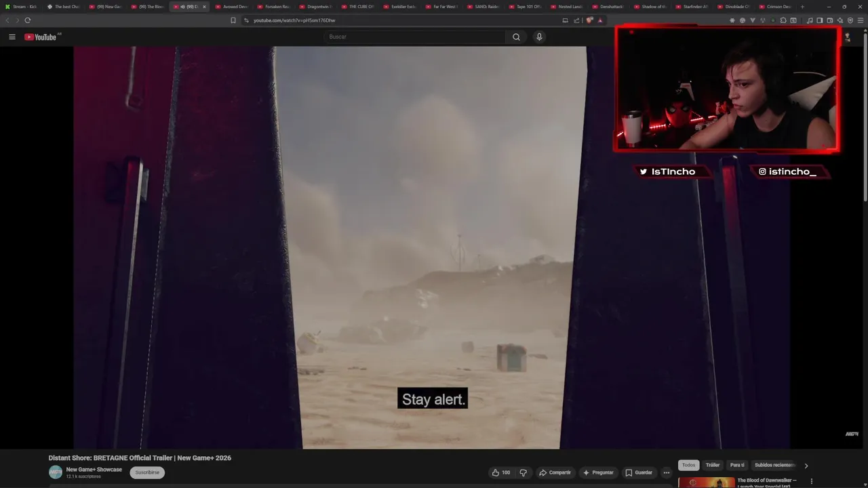Switch to the Stream - Kick tab
Viewport: 868px width, 488px height.
(x=22, y=7)
